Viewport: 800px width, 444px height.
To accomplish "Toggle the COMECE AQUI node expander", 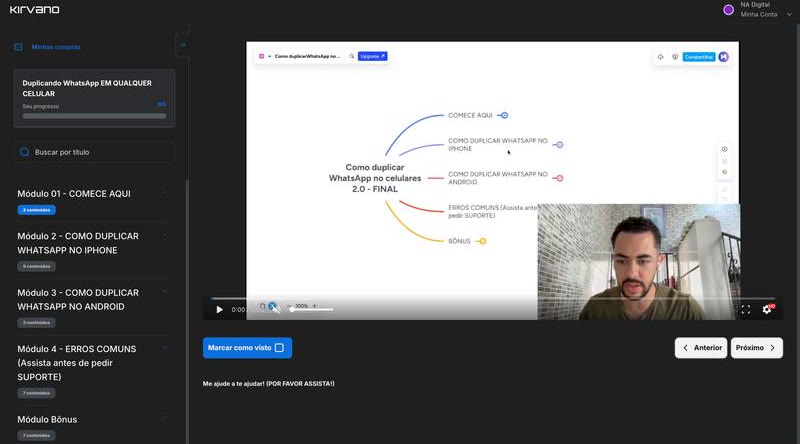I will coord(504,115).
